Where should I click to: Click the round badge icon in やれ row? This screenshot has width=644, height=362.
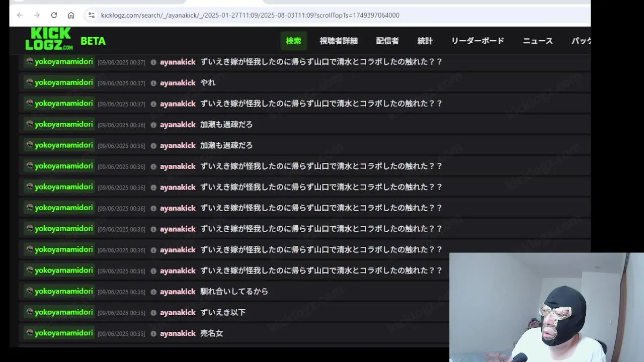[x=153, y=83]
